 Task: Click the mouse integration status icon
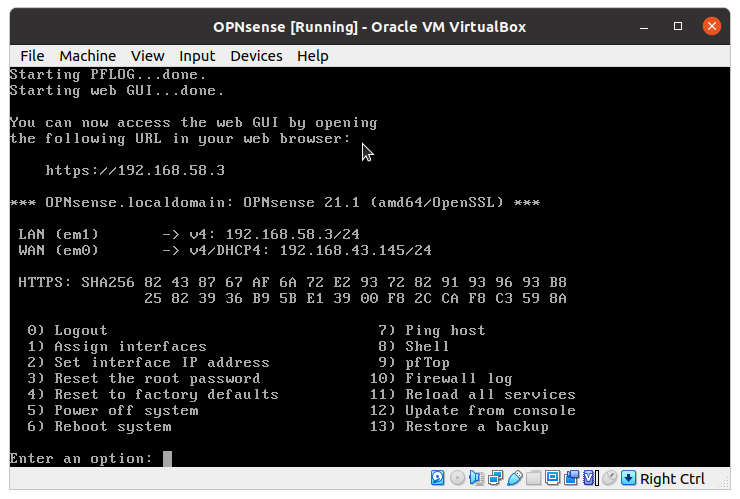[609, 478]
